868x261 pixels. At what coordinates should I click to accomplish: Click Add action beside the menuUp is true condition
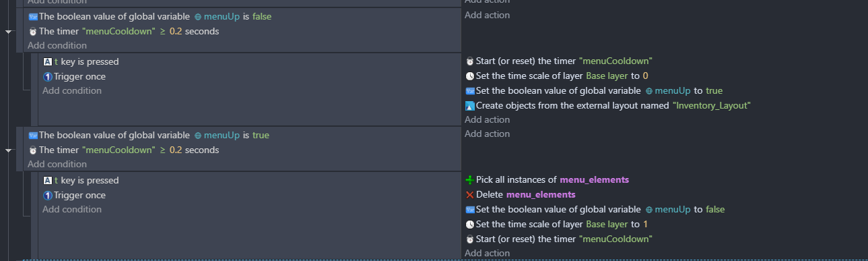488,134
